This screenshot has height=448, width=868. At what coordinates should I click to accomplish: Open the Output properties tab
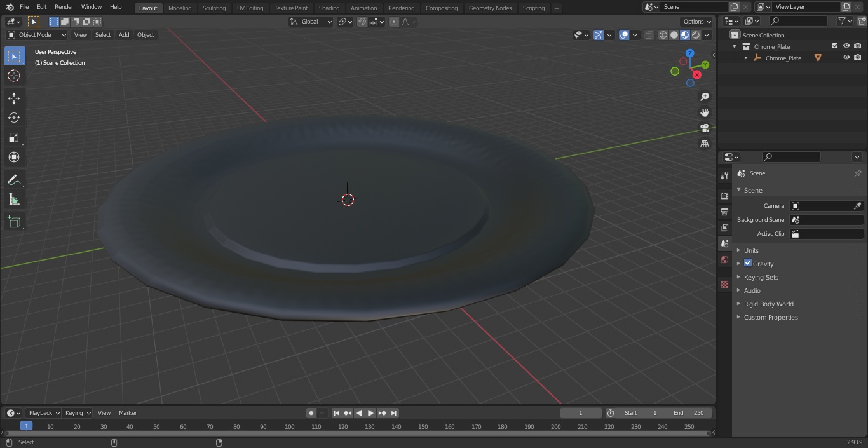724,212
